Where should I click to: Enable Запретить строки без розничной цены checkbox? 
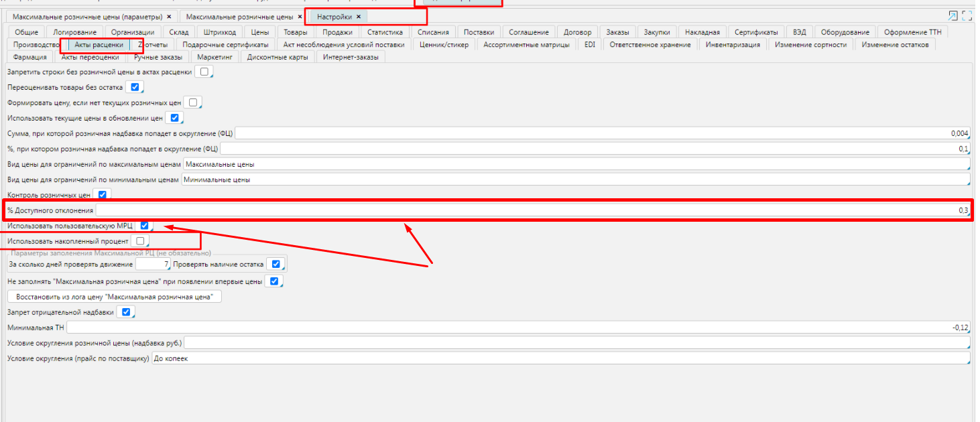point(204,72)
